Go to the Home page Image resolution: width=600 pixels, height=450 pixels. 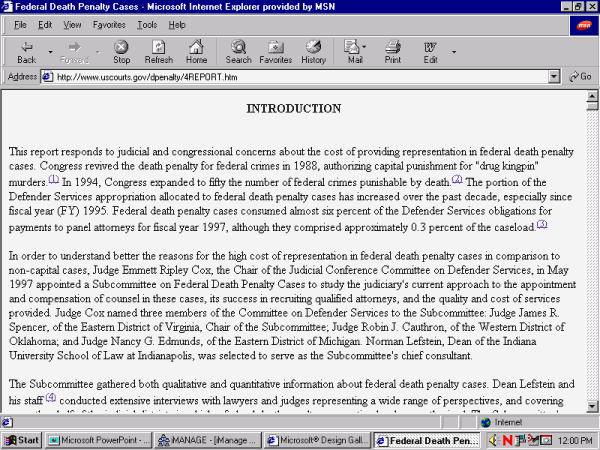197,52
